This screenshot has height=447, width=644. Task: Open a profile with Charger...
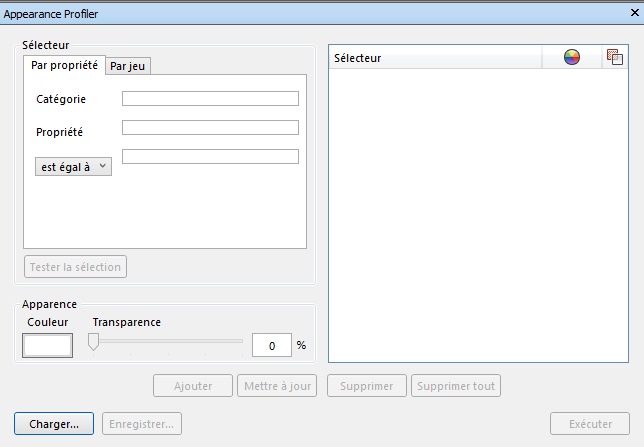click(54, 424)
